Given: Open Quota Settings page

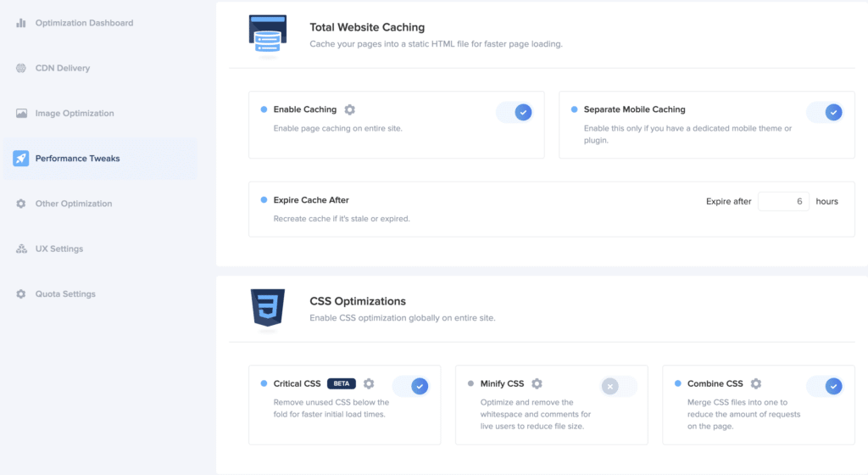Looking at the screenshot, I should tap(65, 294).
